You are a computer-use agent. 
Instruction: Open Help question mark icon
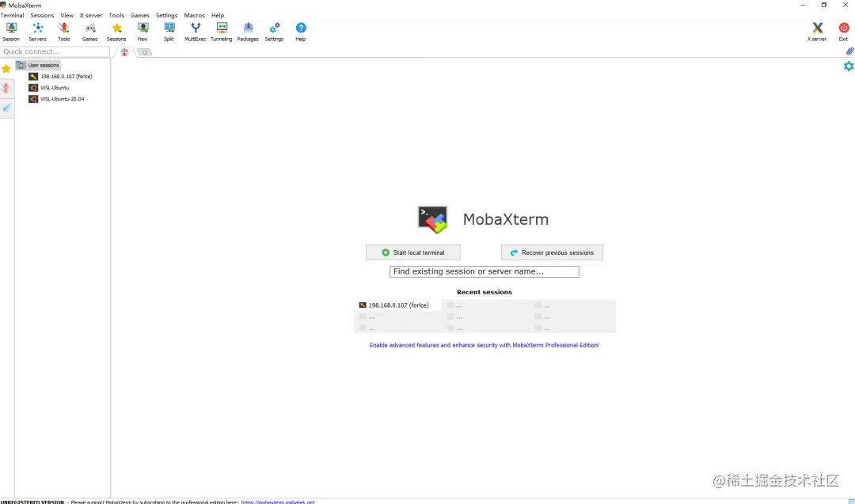point(301,32)
